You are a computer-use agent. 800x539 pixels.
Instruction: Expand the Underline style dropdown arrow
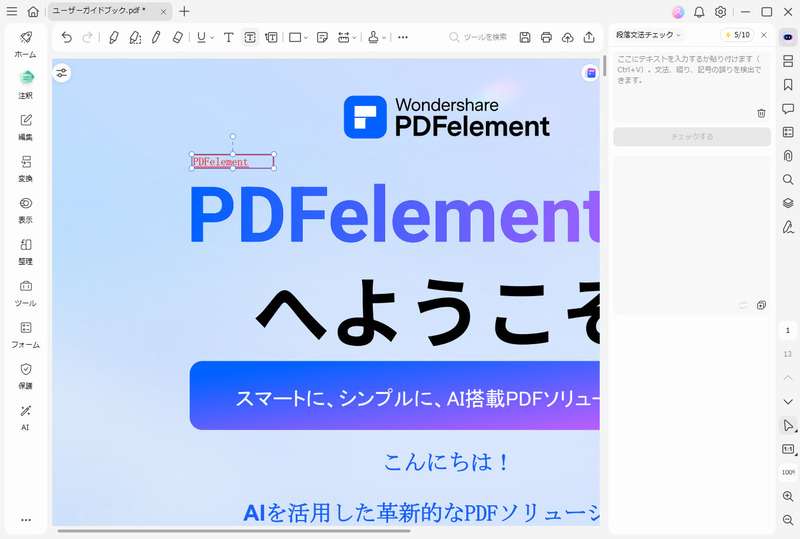[212, 37]
